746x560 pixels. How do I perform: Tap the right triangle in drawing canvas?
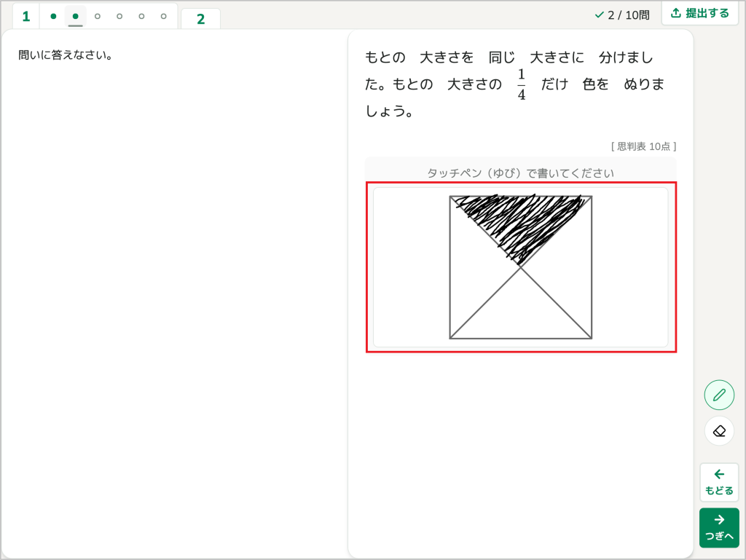point(568,267)
